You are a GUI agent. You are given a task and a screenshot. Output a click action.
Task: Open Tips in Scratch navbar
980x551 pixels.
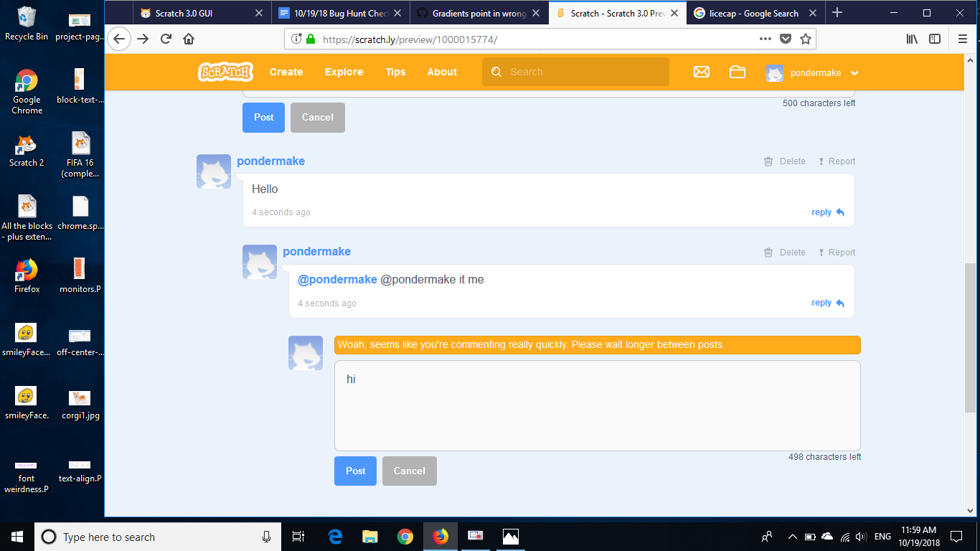coord(395,72)
